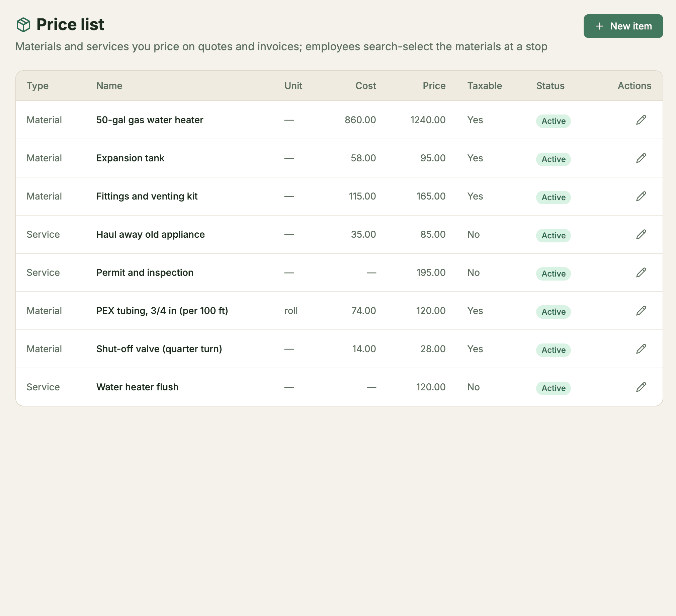Click the 28.00 price value
The height and width of the screenshot is (616, 676).
433,349
